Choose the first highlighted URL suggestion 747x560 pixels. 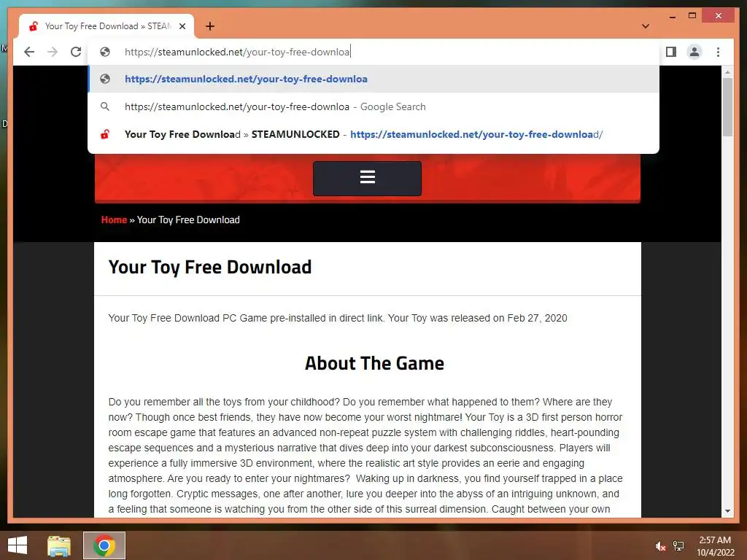pos(373,79)
